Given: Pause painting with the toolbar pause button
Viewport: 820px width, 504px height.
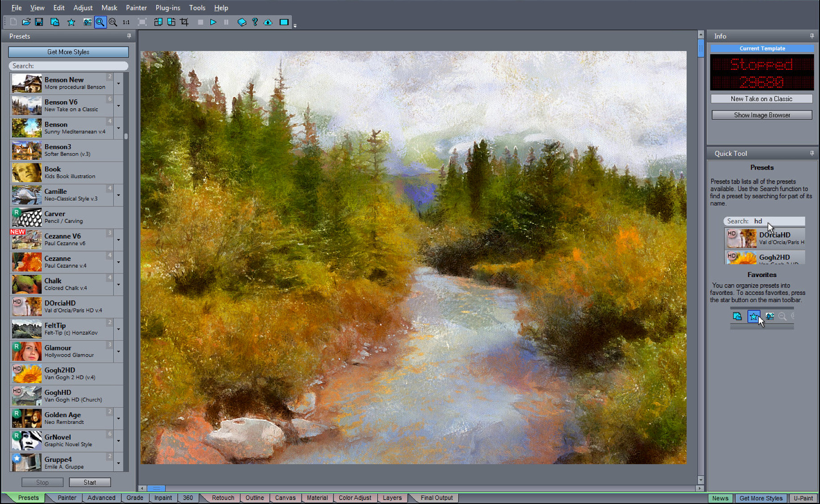Looking at the screenshot, I should click(x=226, y=22).
